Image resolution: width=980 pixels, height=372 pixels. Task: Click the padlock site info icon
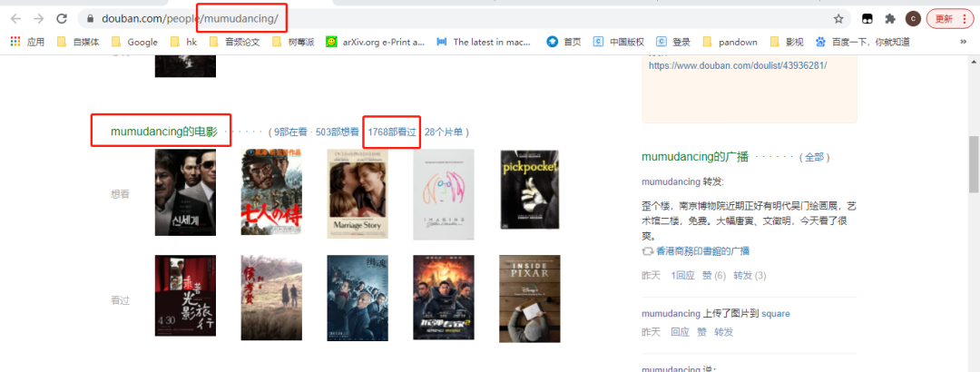90,19
